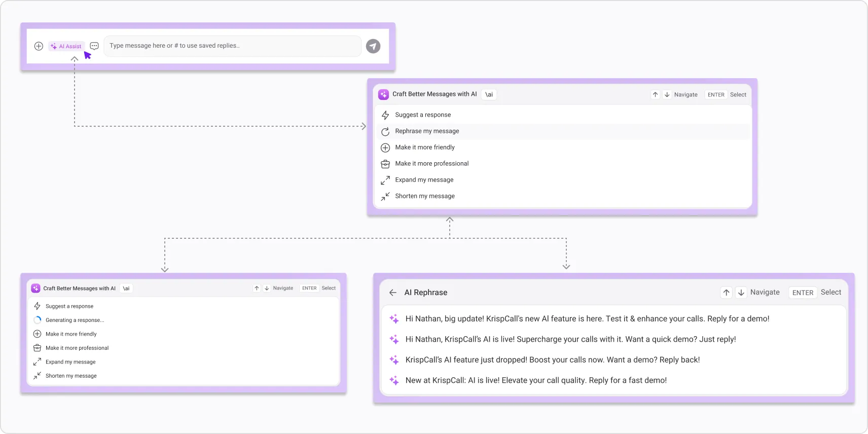Click 'Generating a response...' loading row
The image size is (868, 434).
click(183, 320)
